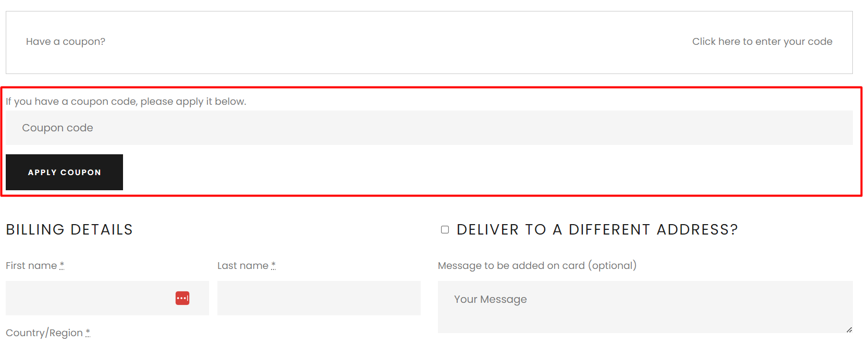The image size is (868, 344).
Task: Click the Your Message text area
Action: tap(644, 307)
